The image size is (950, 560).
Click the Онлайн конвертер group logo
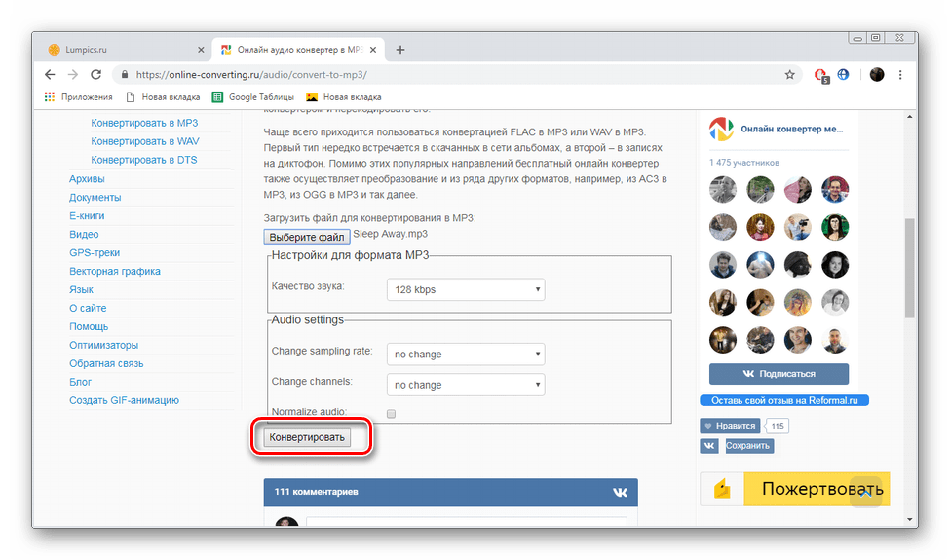pyautogui.click(x=721, y=129)
